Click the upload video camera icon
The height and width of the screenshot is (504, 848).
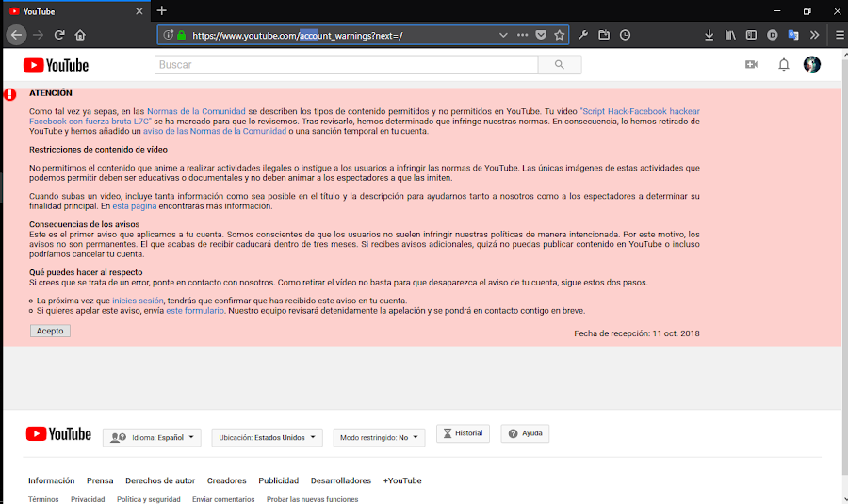[x=751, y=65]
